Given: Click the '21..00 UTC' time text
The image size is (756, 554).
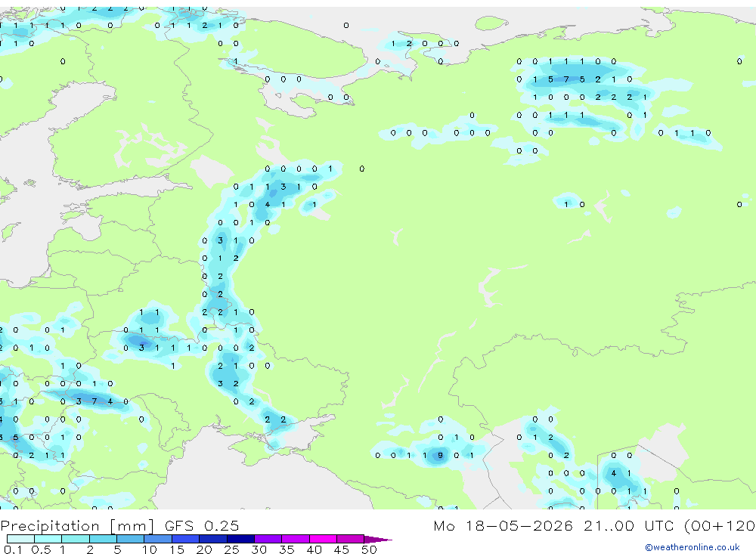Looking at the screenshot, I should coord(631,525).
